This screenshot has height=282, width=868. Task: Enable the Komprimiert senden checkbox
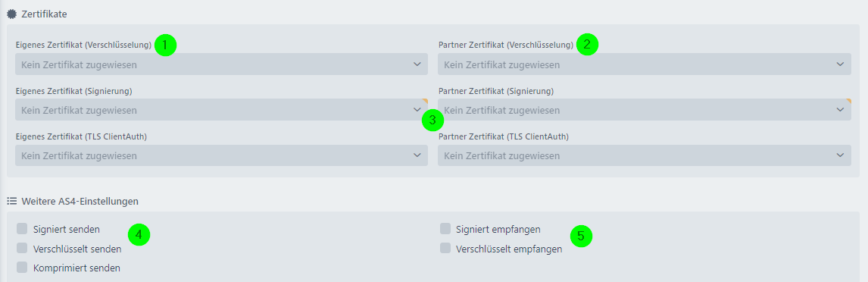point(22,268)
